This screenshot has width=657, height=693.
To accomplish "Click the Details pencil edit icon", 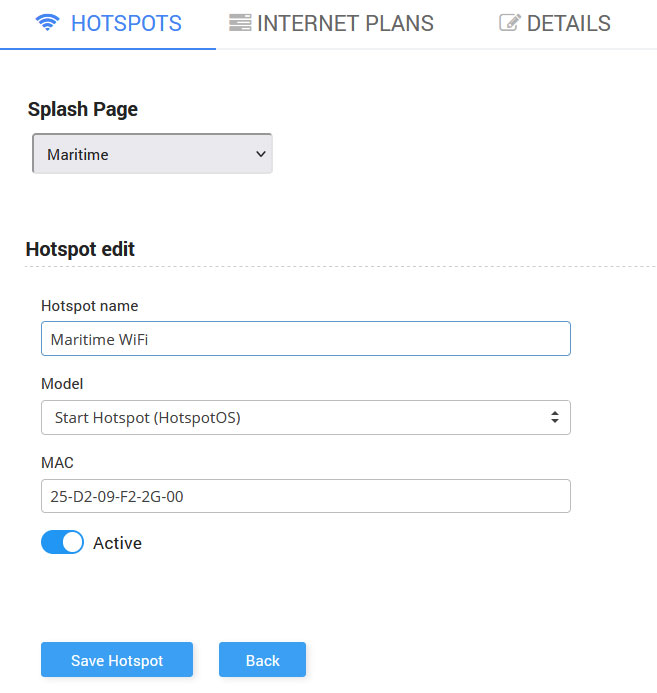I will pos(510,23).
